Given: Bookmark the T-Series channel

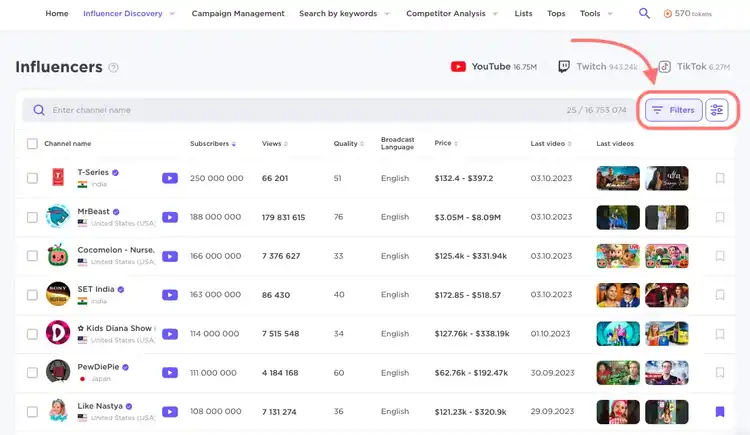Looking at the screenshot, I should [x=720, y=178].
